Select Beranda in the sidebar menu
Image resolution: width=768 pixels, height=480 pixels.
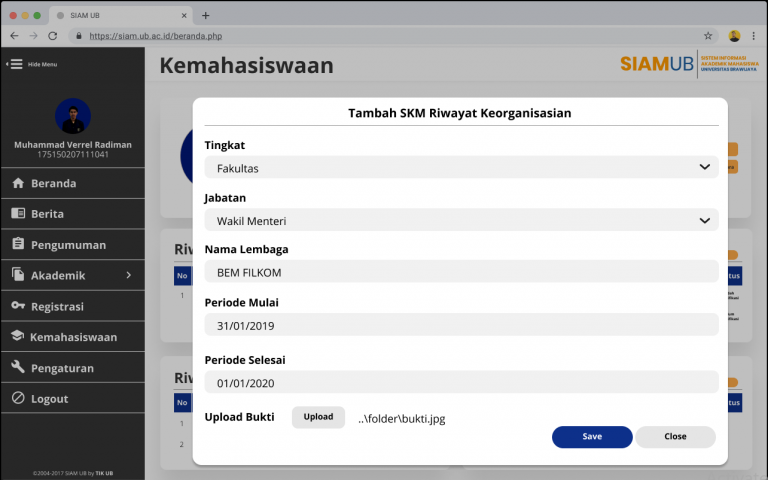pyautogui.click(x=73, y=183)
